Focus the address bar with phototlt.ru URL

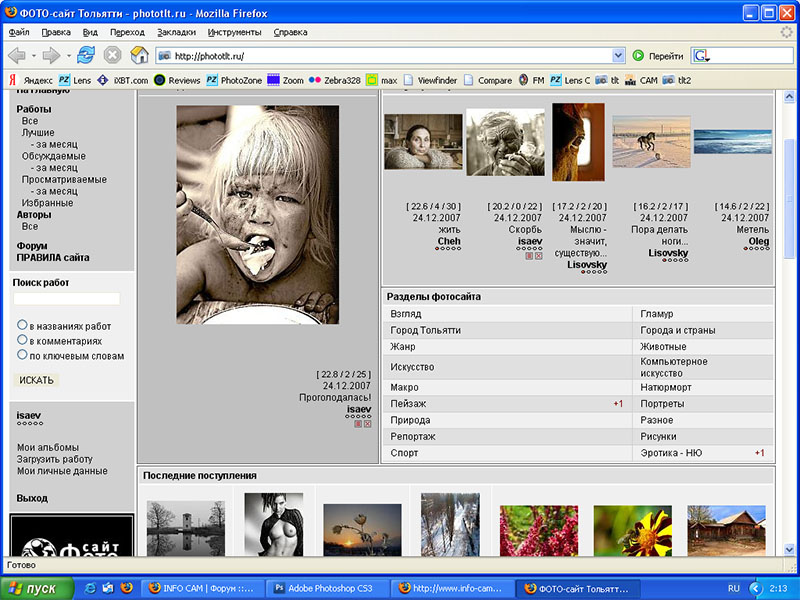(384, 56)
